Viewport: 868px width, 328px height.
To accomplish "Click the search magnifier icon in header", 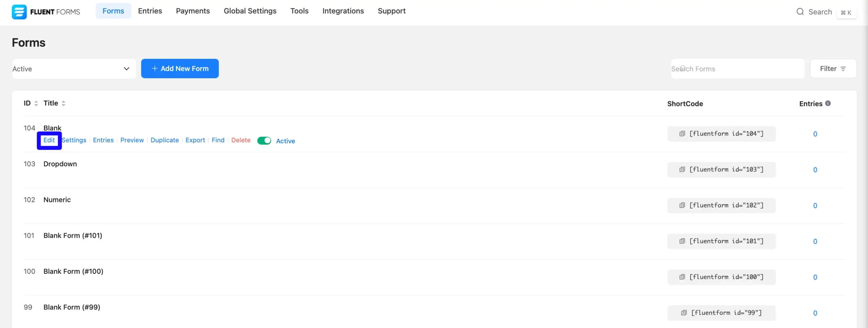I will [x=800, y=12].
